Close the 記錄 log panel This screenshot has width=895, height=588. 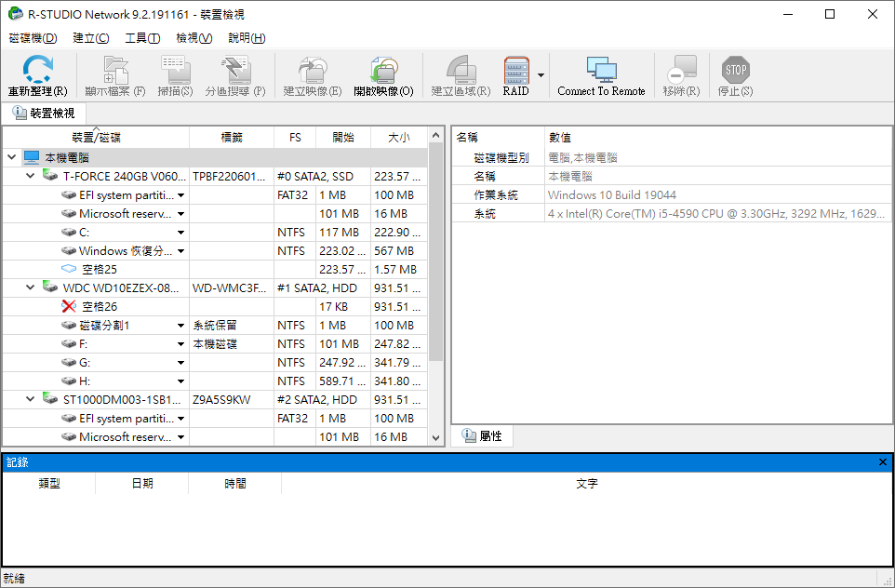tap(883, 462)
